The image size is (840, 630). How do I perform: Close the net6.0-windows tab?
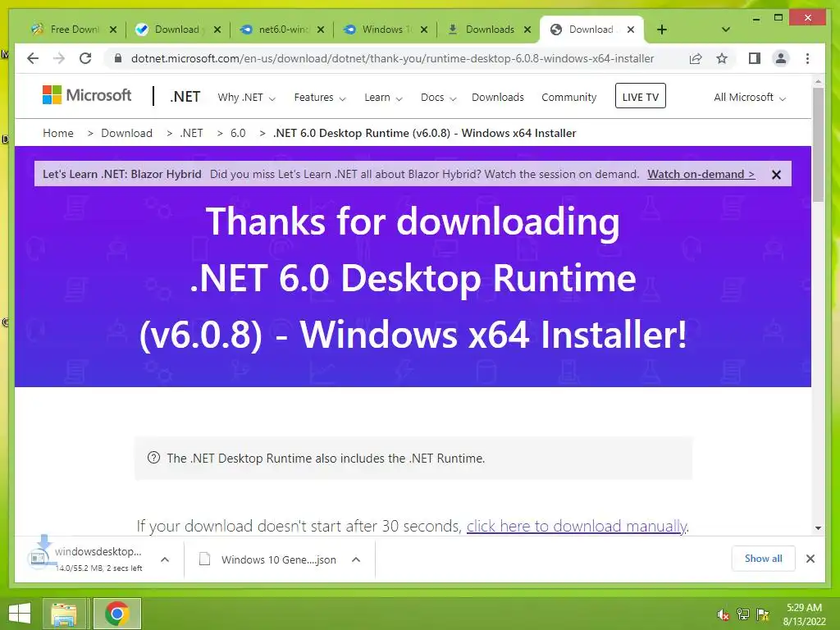pos(321,30)
